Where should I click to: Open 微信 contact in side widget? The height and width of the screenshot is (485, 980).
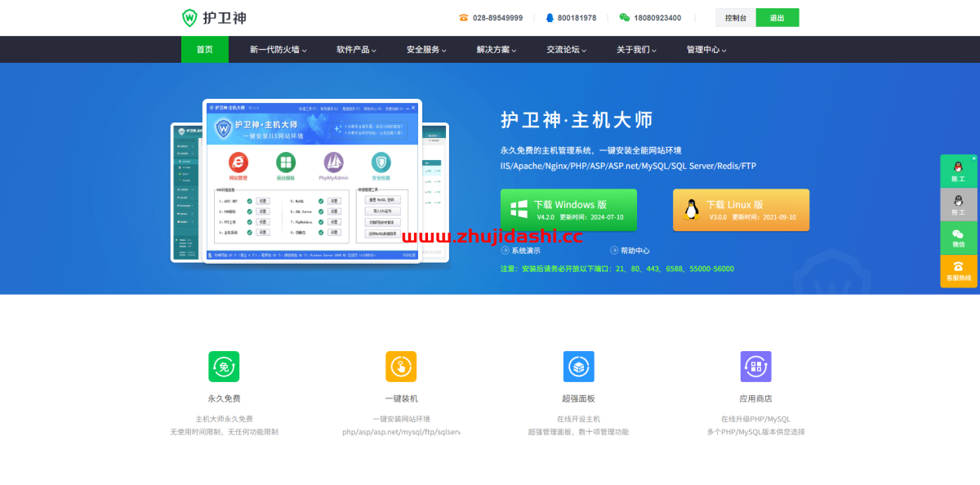tap(958, 238)
